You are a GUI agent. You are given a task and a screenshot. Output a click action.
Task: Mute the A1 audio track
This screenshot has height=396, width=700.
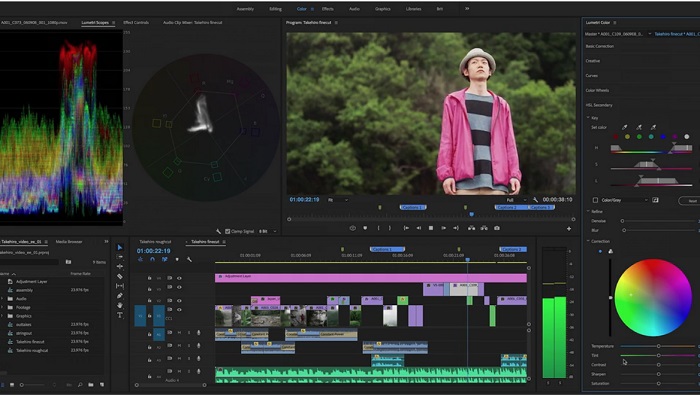179,333
